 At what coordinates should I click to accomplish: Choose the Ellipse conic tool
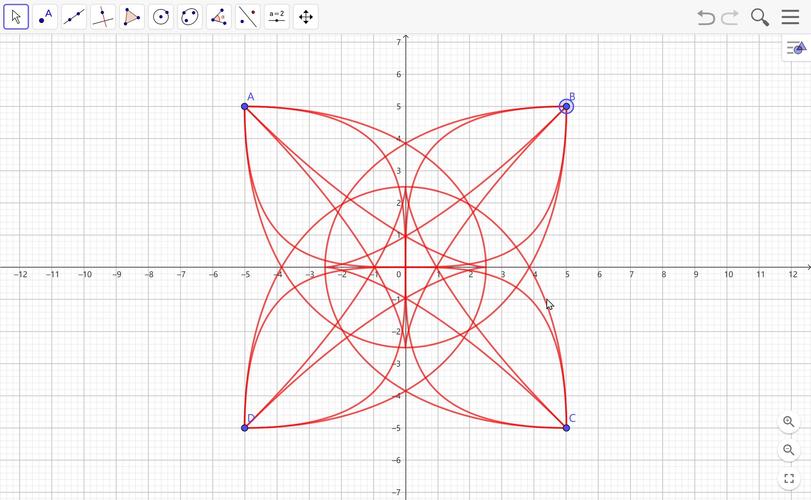pos(190,17)
